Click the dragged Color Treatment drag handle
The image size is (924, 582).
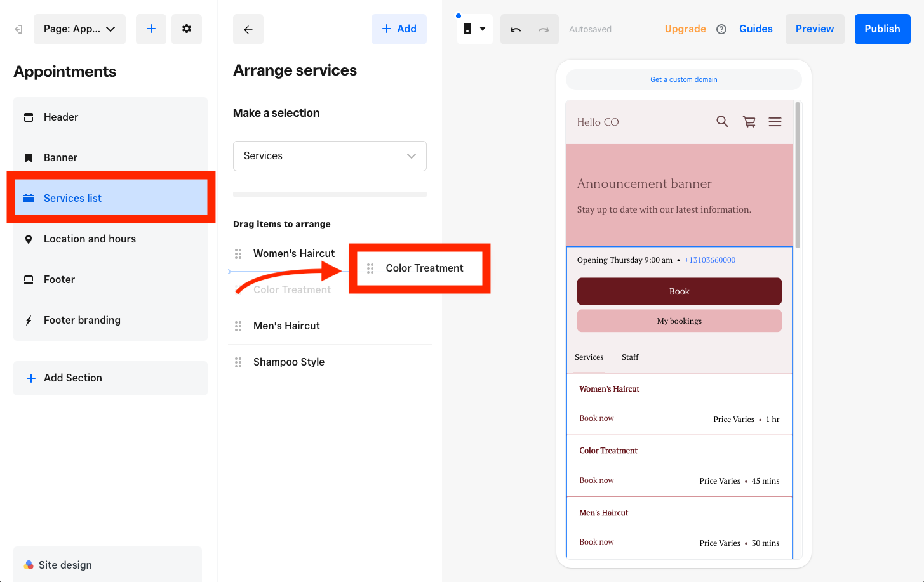pyautogui.click(x=370, y=268)
